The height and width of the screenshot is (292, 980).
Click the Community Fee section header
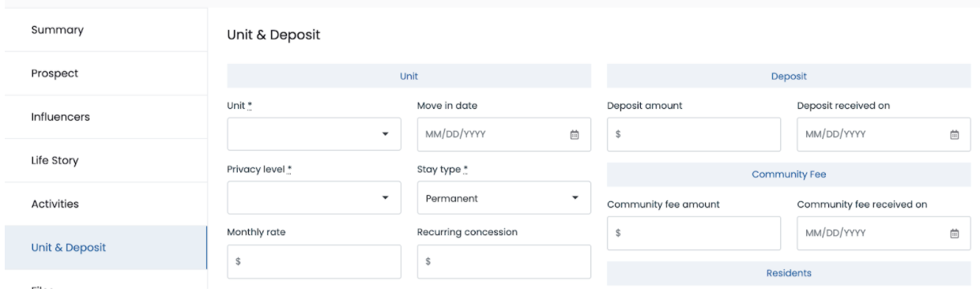coord(789,174)
